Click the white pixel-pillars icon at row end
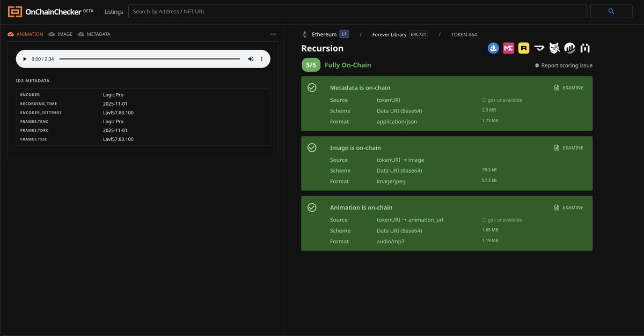 (x=585, y=48)
